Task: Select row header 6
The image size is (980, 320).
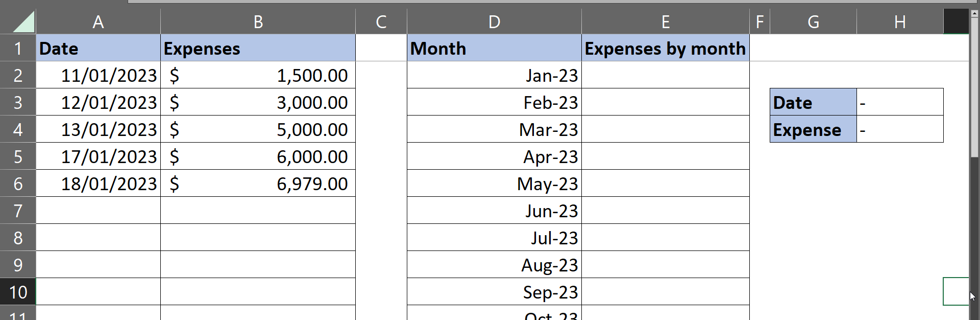Action: (18, 183)
